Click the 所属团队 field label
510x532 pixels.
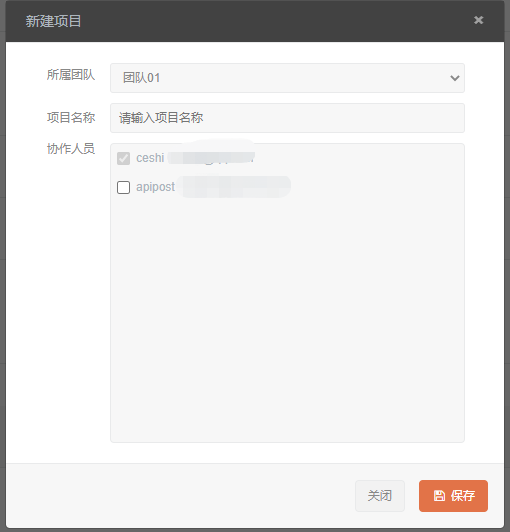point(71,75)
